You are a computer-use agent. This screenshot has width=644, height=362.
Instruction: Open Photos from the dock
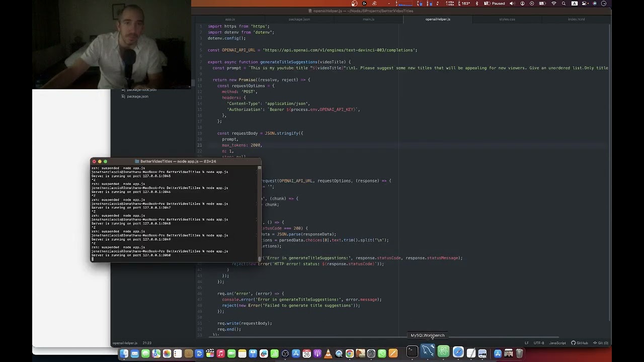coord(167,353)
